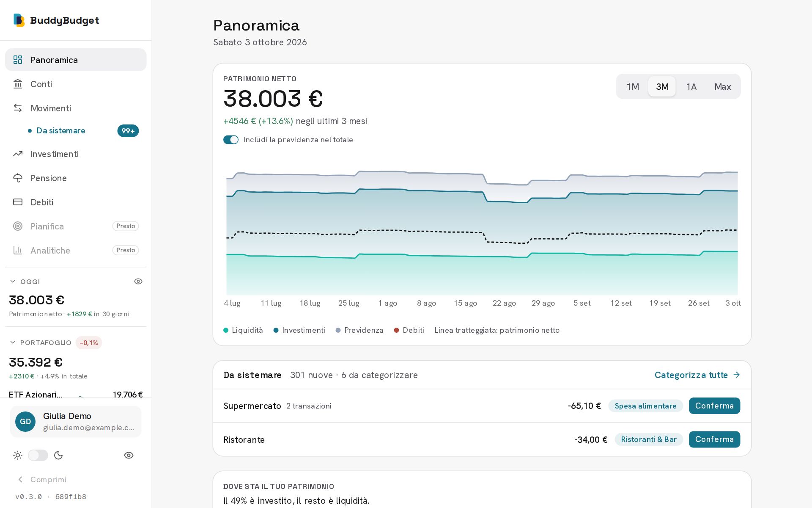Click the 'Ristoranti & Bar' category chip

(649, 439)
